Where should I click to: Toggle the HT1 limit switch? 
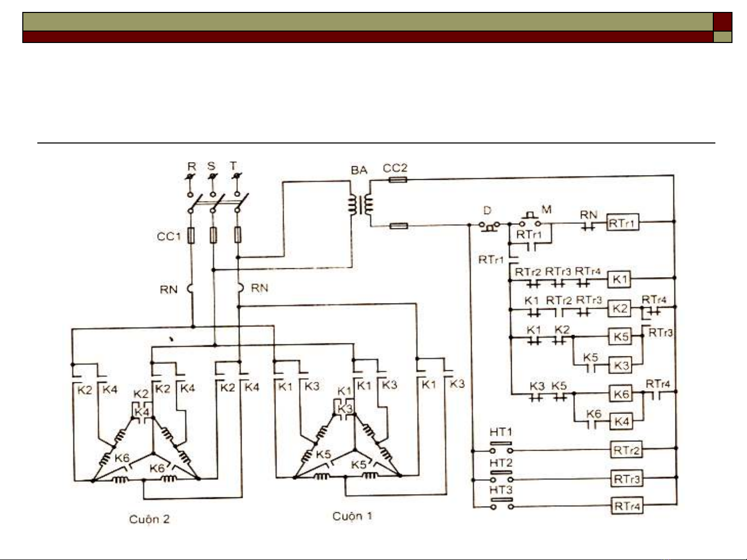tap(501, 448)
